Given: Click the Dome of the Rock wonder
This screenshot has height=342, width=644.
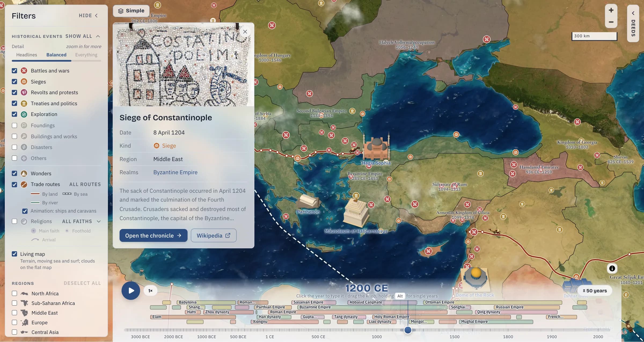Looking at the screenshot, I should tap(475, 279).
